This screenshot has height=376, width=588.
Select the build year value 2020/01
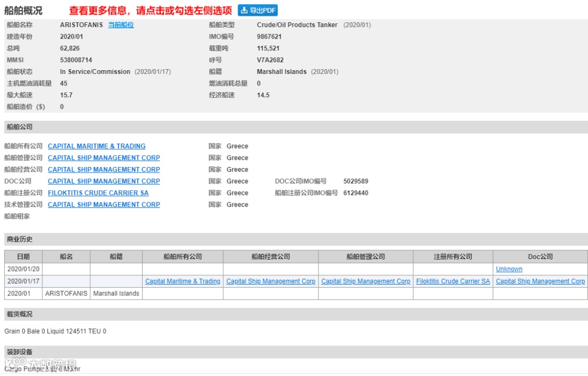pyautogui.click(x=71, y=37)
